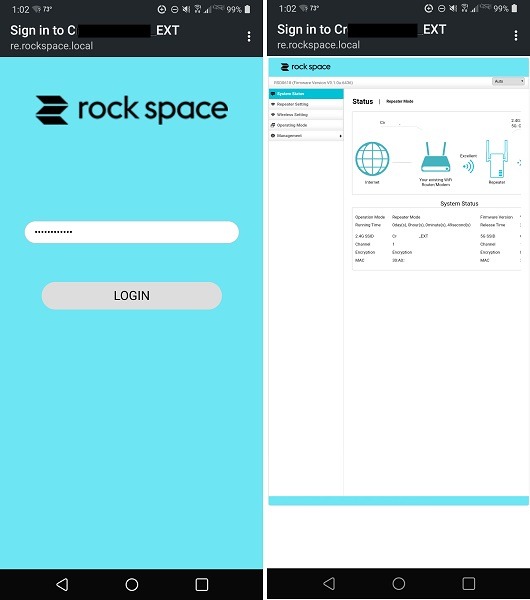Image resolution: width=530 pixels, height=600 pixels.
Task: Click the existing WiFi router icon
Action: pyautogui.click(x=435, y=157)
